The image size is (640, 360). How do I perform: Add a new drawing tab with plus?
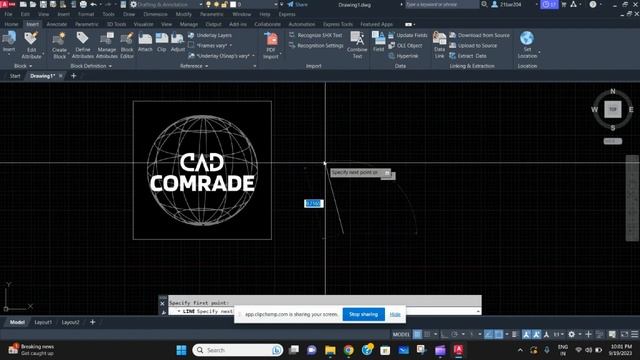[x=73, y=76]
